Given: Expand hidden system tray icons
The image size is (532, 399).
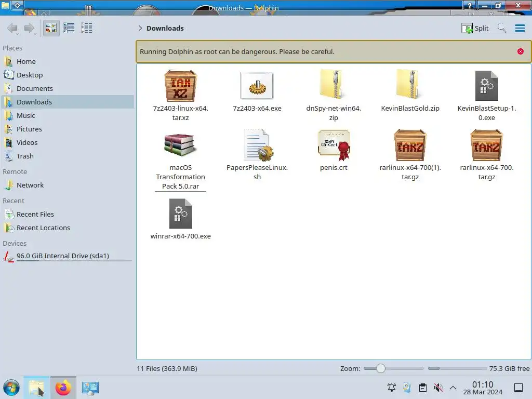Looking at the screenshot, I should pos(453,388).
